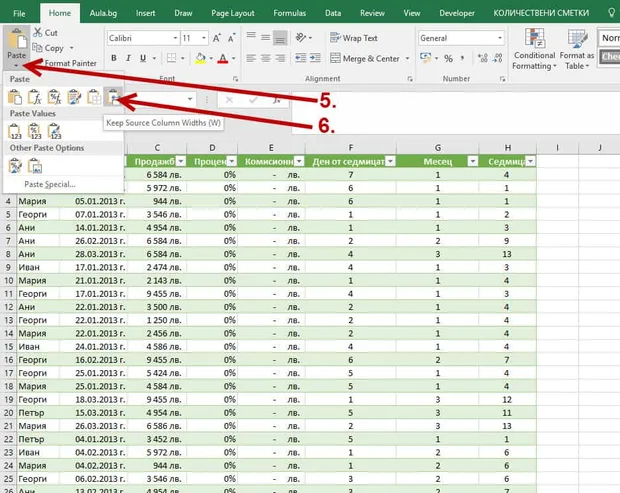Center text horizontally

[266, 59]
